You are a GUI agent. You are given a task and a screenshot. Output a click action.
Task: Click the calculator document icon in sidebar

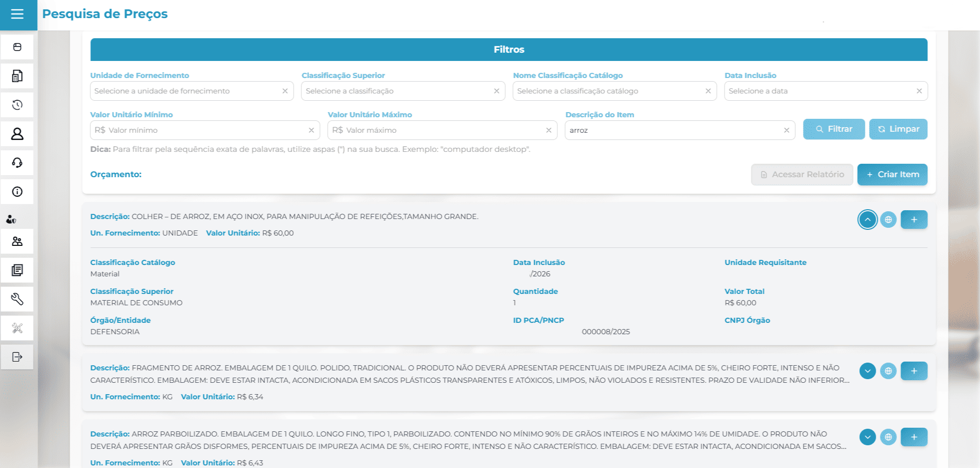17,76
